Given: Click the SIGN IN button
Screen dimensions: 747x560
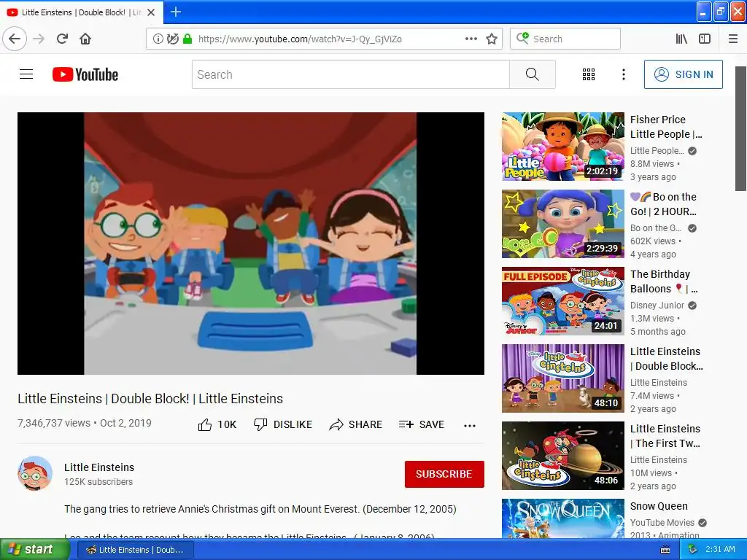Looking at the screenshot, I should [x=683, y=74].
